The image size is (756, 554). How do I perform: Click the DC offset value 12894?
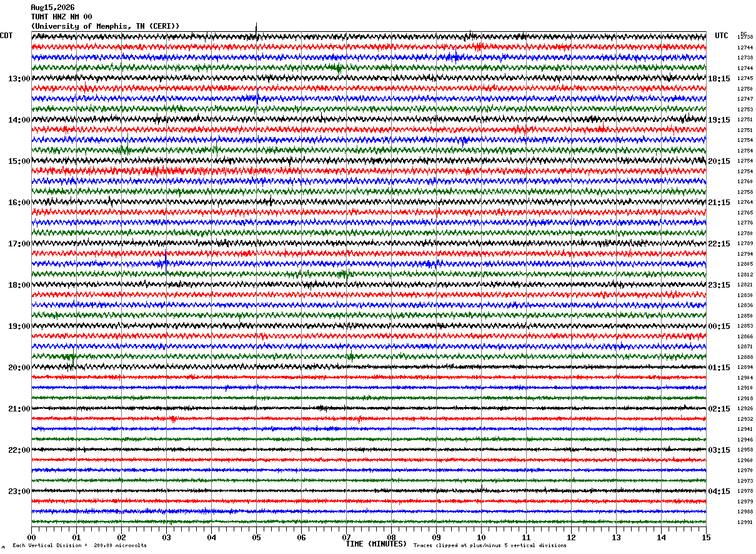point(745,368)
